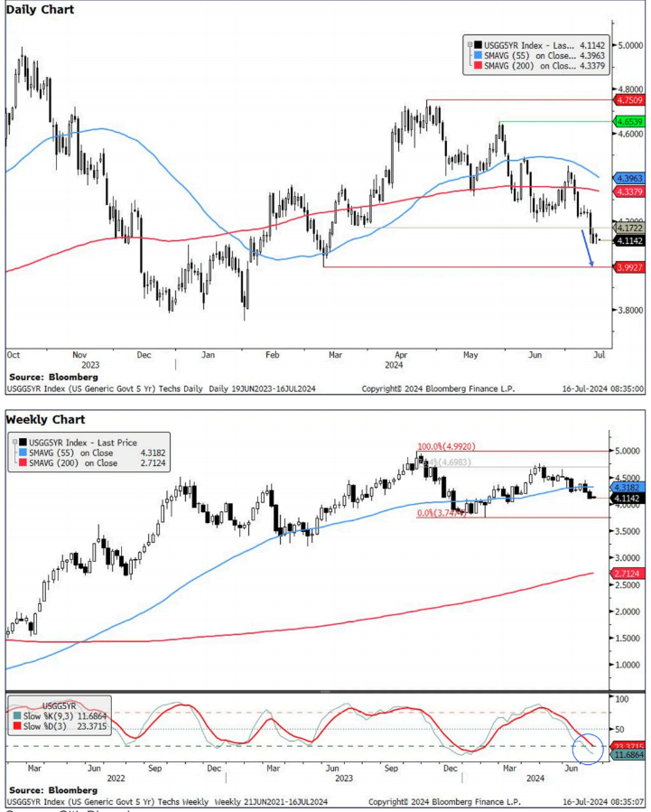This screenshot has height=812, width=651.
Task: Click the 'Weekly Chart' heading
Action: click(45, 419)
